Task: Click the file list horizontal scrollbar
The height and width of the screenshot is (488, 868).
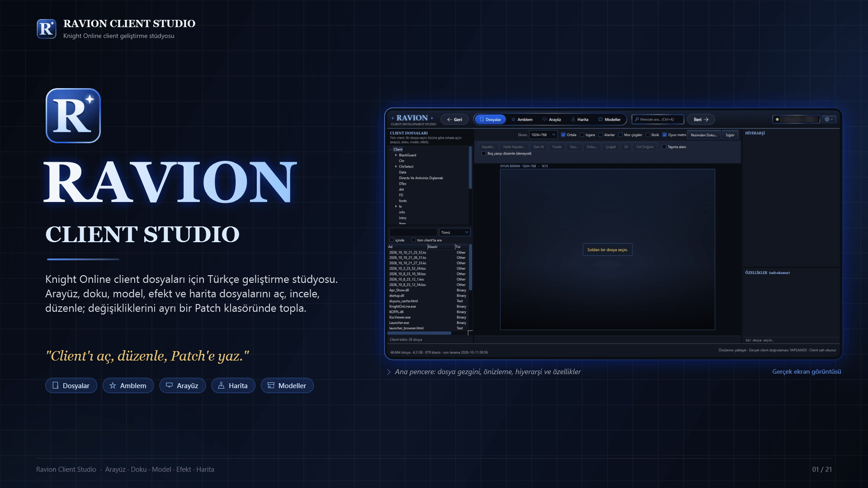Action: pos(419,333)
